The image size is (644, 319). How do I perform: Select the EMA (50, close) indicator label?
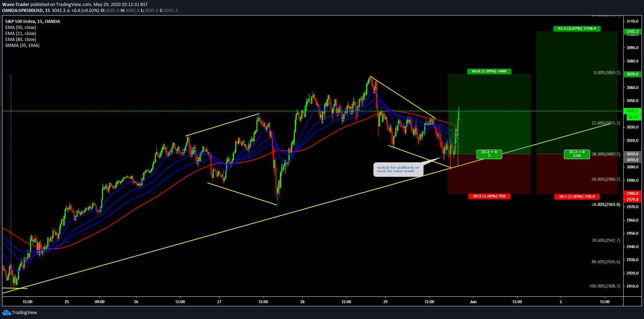coord(20,28)
